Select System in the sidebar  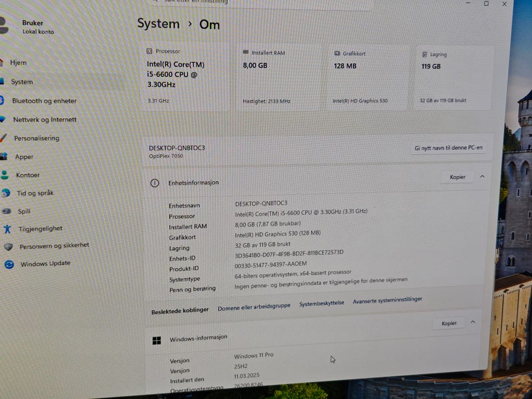pyautogui.click(x=22, y=82)
